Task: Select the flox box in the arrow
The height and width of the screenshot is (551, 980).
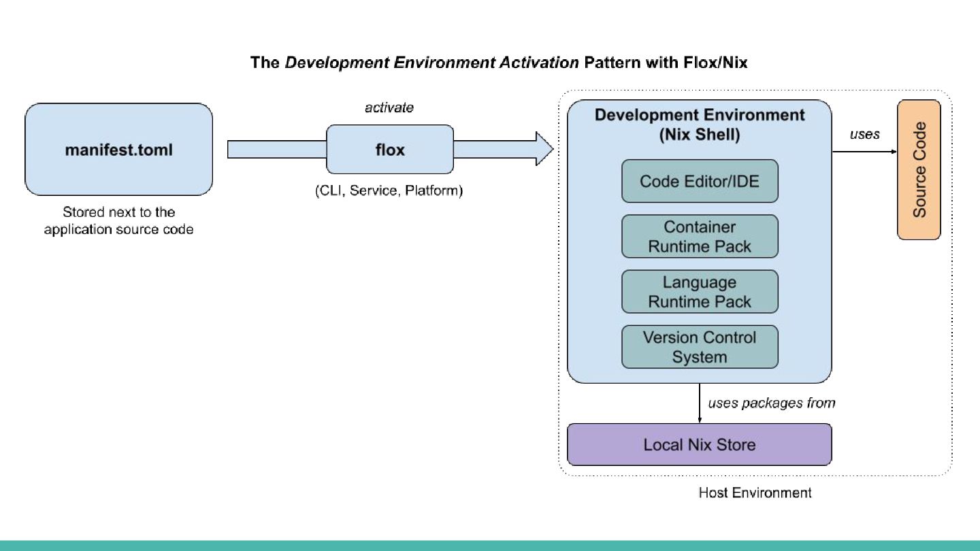Action: point(390,150)
